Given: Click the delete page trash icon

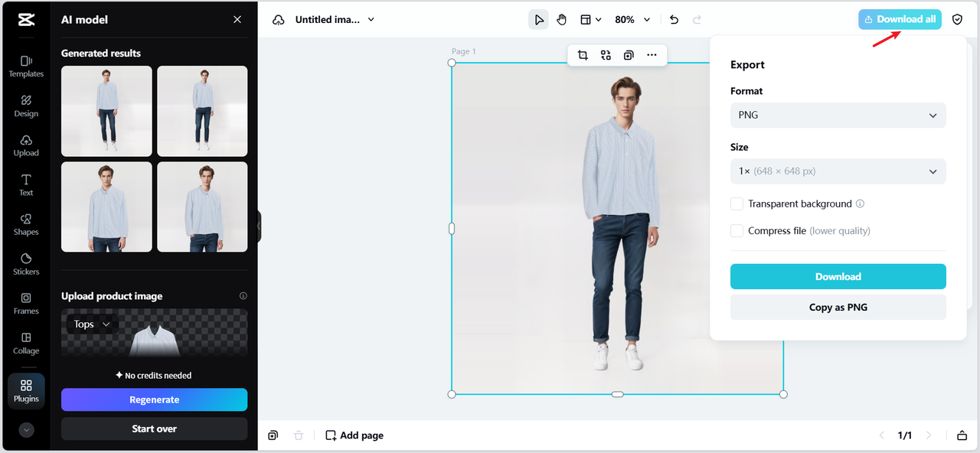Looking at the screenshot, I should 299,435.
